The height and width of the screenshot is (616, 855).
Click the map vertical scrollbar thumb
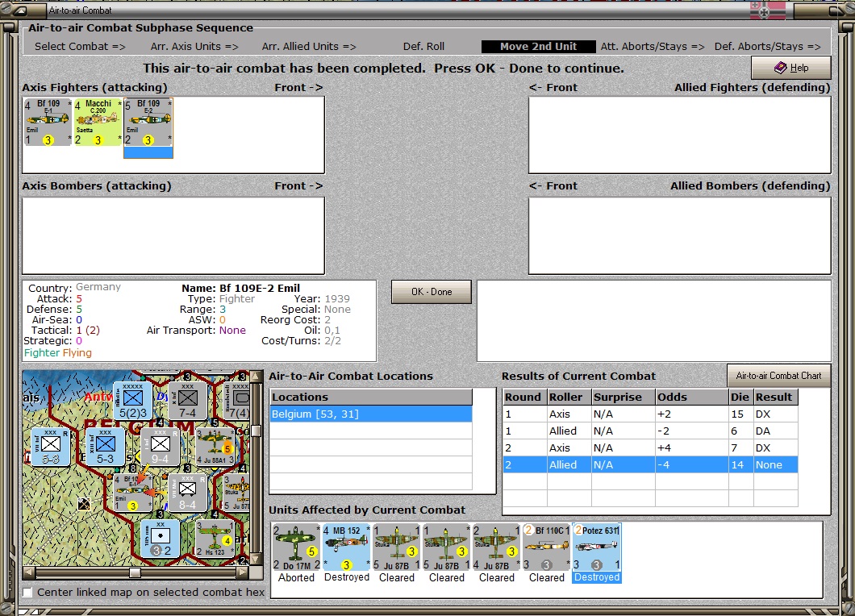coord(255,431)
